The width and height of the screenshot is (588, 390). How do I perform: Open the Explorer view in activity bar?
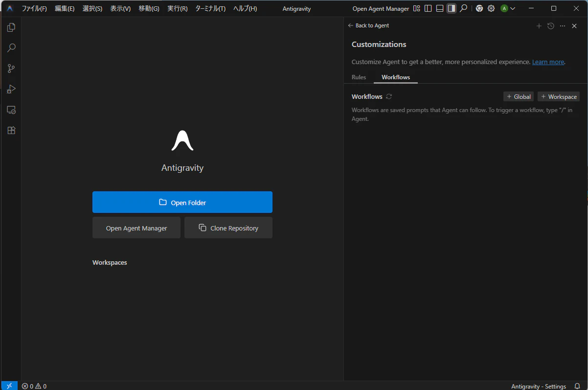[x=11, y=27]
